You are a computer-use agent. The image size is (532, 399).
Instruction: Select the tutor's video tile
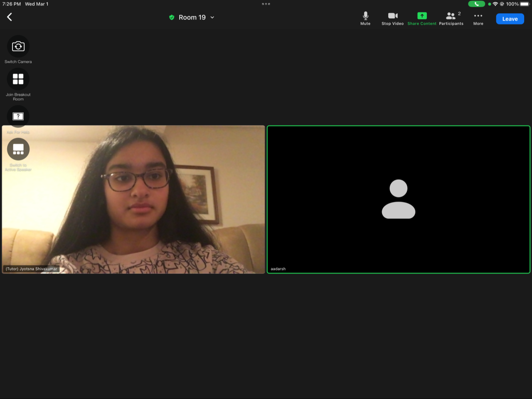[x=133, y=199]
